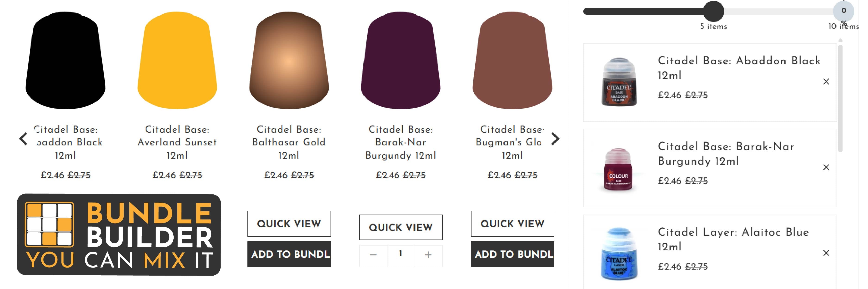Open Abaddon Black pot thumbnail in bundle

coord(619,82)
